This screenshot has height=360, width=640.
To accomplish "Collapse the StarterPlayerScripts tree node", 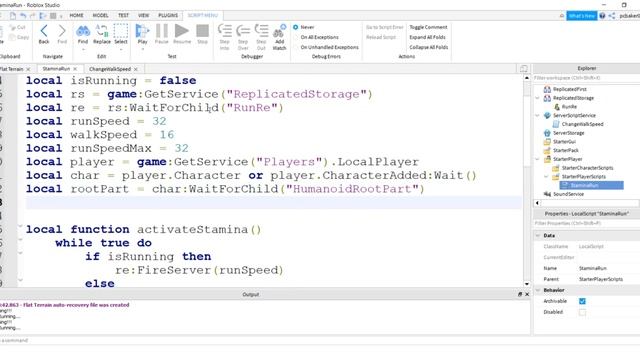I will (546, 177).
